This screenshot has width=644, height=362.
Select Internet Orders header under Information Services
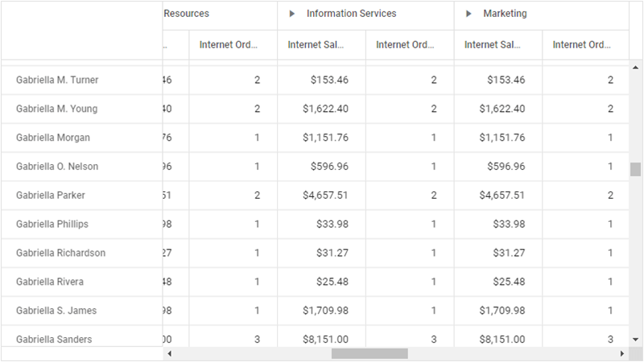coord(405,45)
